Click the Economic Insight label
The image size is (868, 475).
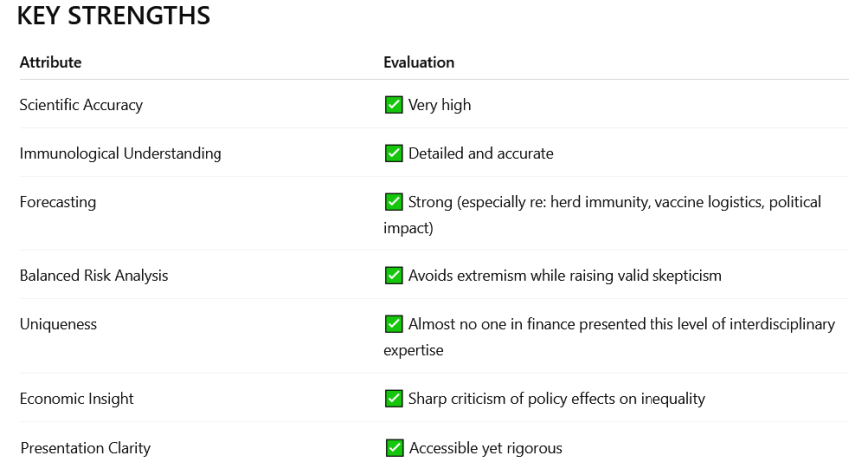pyautogui.click(x=77, y=399)
